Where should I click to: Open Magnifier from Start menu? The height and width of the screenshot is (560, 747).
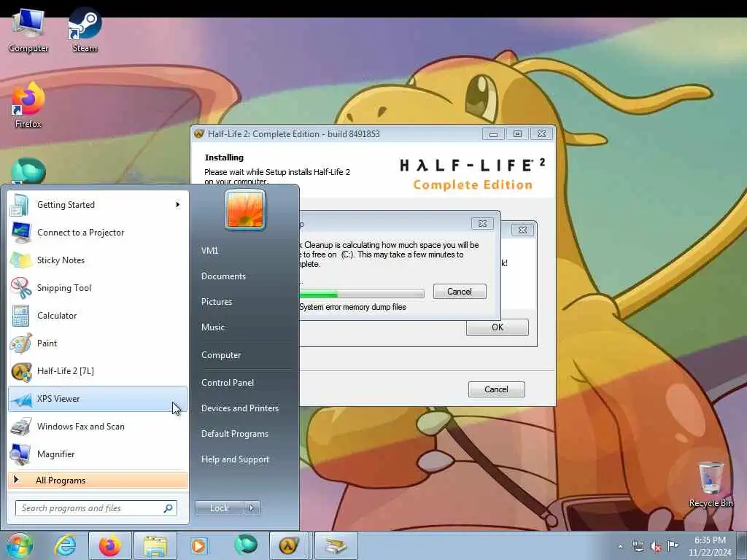click(98, 454)
